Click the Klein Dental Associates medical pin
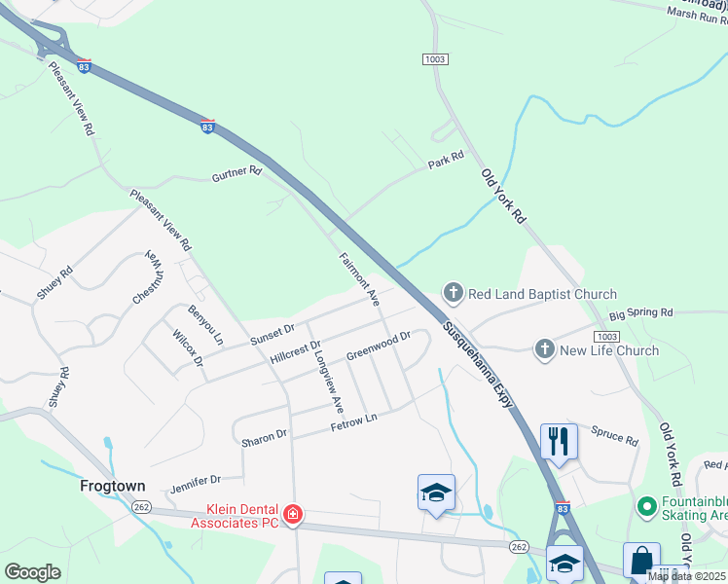728x584 pixels. [293, 515]
